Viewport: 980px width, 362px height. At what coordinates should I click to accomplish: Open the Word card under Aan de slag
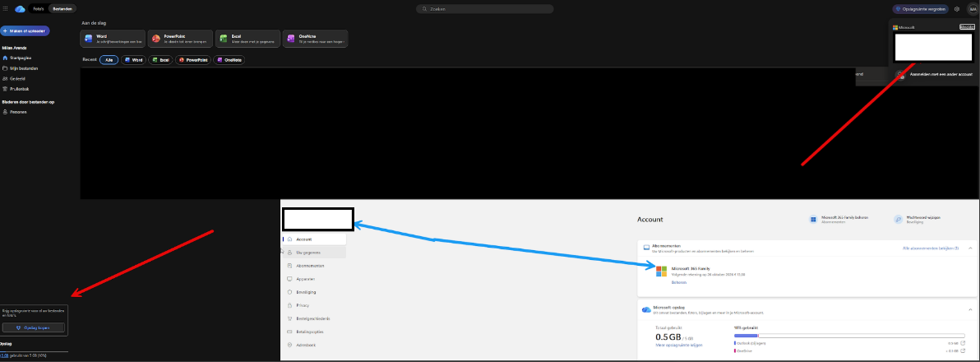click(x=113, y=39)
